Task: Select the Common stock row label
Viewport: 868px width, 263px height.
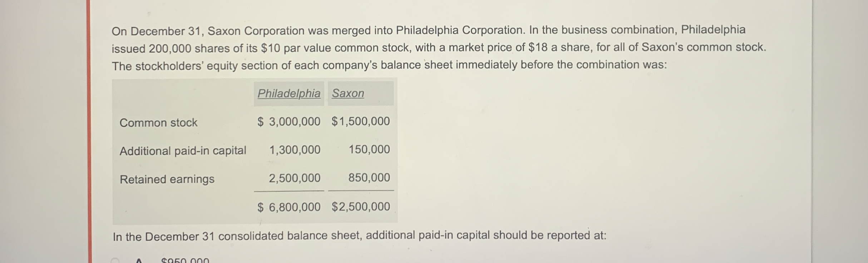Action: 158,123
